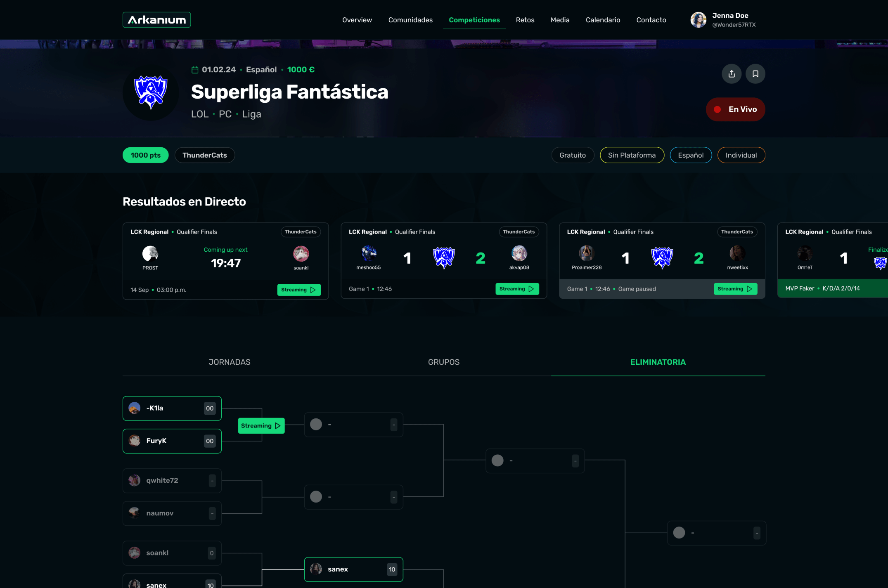The width and height of the screenshot is (888, 588).
Task: Open Jenna Doe profile avatar
Action: tap(698, 20)
